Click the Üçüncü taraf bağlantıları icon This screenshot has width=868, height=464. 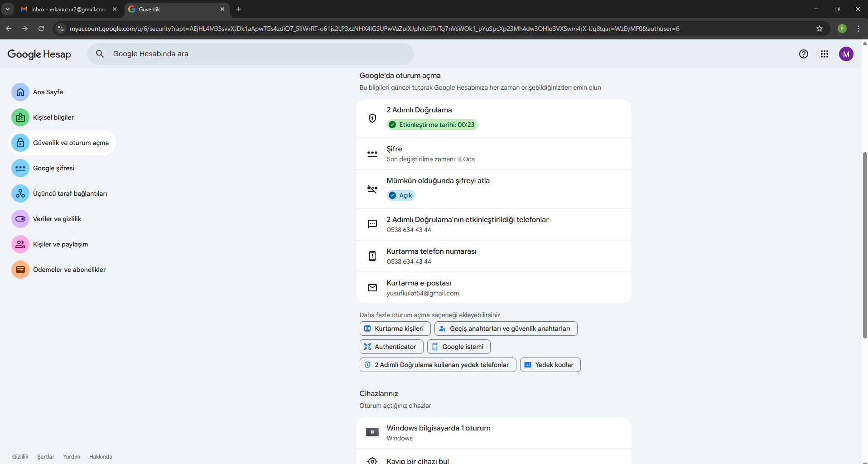tap(20, 193)
